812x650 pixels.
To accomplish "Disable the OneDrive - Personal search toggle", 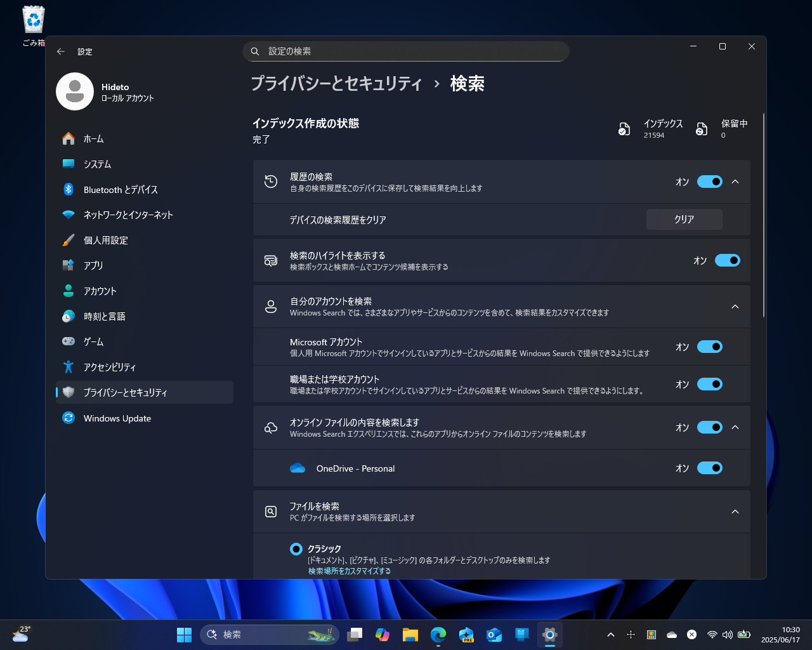I will [709, 468].
